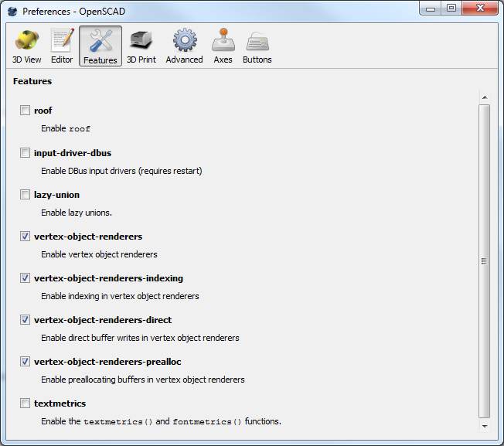Enable the roof feature checkbox
The width and height of the screenshot is (504, 446).
click(26, 111)
